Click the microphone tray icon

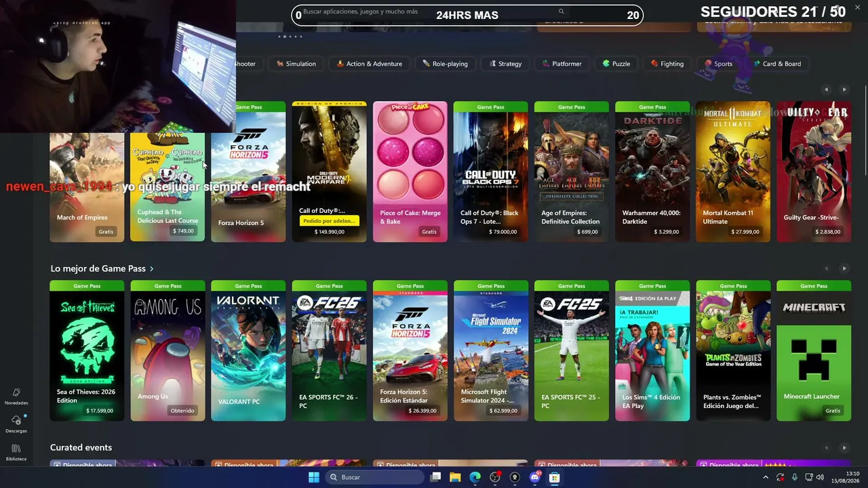pos(794,477)
